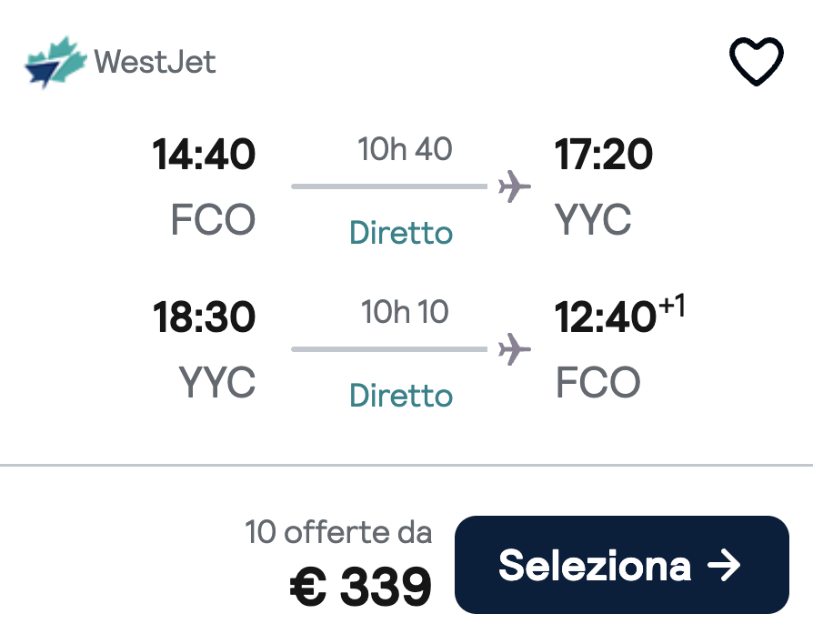This screenshot has height=644, width=813.
Task: Click the airplane icon on return flight
Action: [513, 348]
